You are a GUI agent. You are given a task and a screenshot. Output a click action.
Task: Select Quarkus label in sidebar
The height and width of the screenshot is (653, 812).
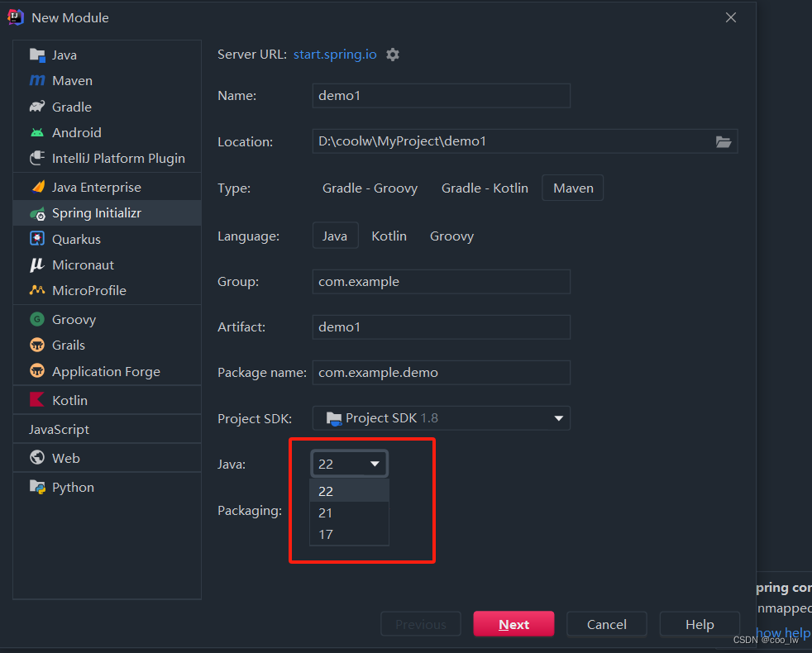coord(76,239)
